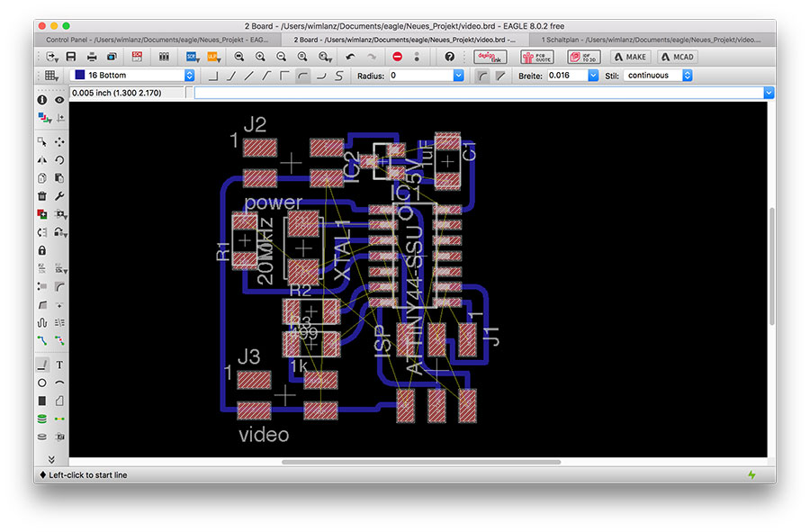Switch to schematic with SCH/BRD icon
Viewport: 810px width, 532px height.
click(137, 57)
